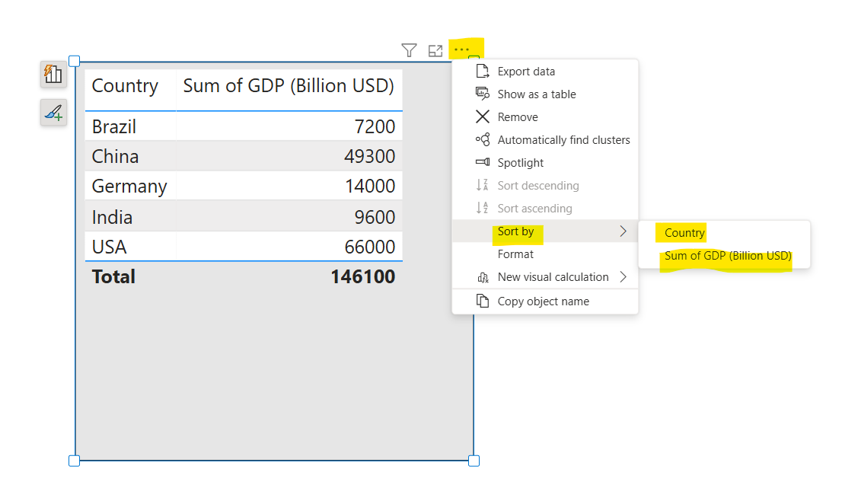Open the More options ellipsis menu
Screen dimensions: 858x504
click(x=462, y=49)
